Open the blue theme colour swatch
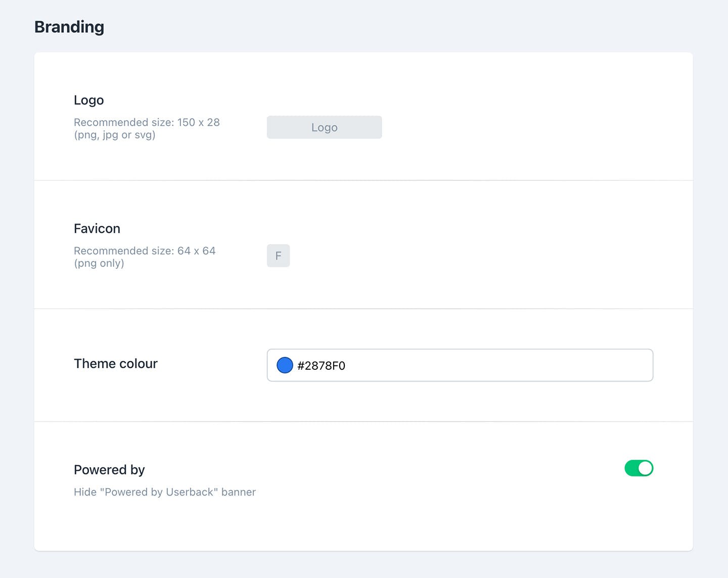Image resolution: width=728 pixels, height=578 pixels. (285, 365)
